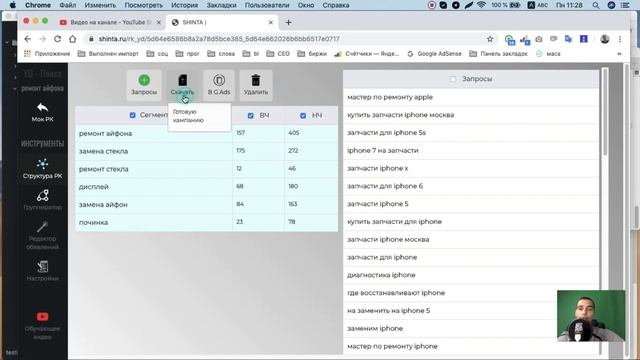This screenshot has width=640, height=360.
Task: Select query запчасти iphone x
Action: [471, 168]
